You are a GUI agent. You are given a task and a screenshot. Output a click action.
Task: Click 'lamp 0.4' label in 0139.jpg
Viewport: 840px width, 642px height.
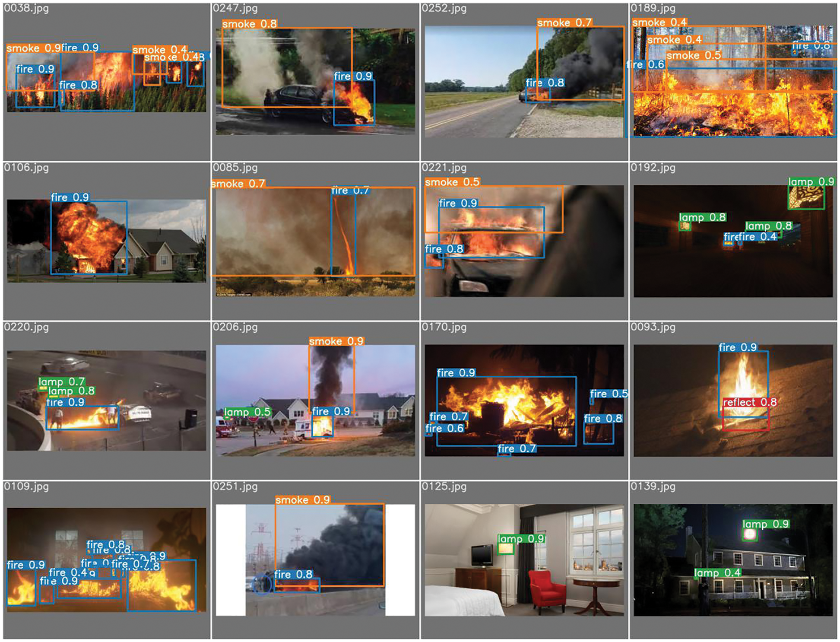(x=717, y=573)
